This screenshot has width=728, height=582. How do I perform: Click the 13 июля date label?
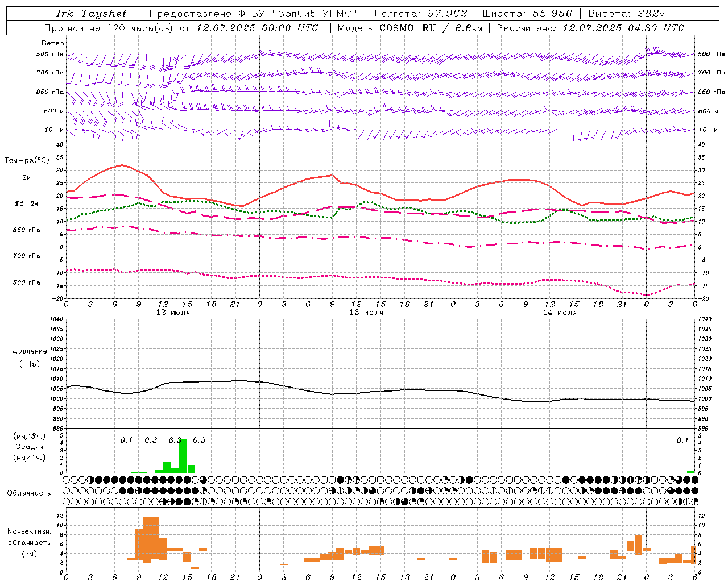pos(366,312)
